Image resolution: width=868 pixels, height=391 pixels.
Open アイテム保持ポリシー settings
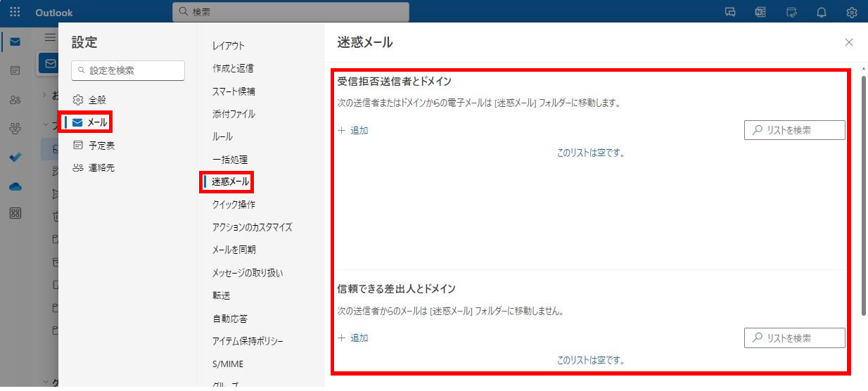tap(248, 341)
